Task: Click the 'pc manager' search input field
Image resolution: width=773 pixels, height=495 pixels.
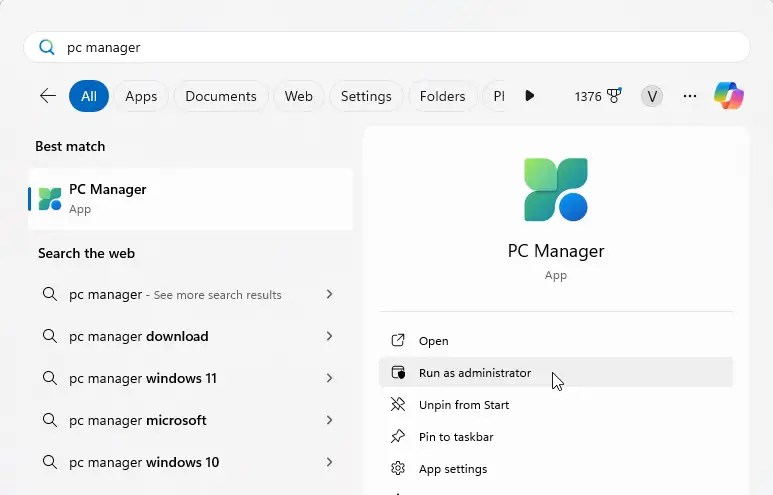Action: (387, 47)
